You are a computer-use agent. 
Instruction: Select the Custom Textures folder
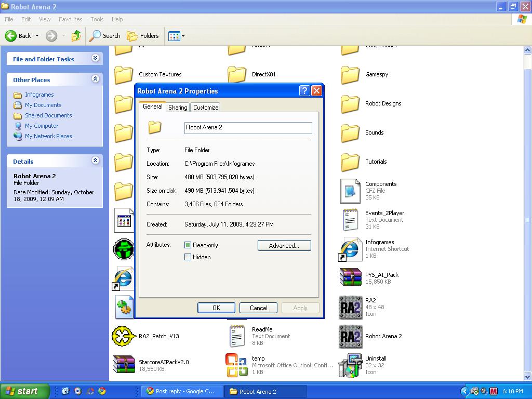(x=148, y=75)
